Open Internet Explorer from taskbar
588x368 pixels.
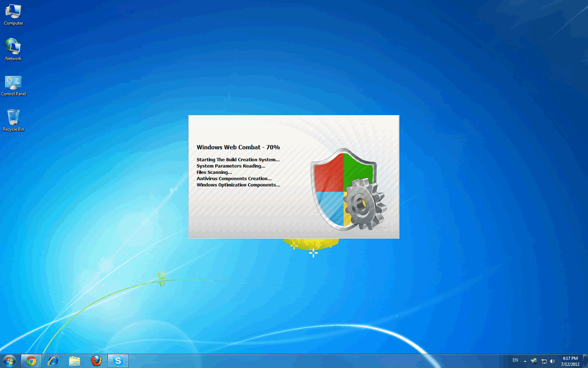click(x=53, y=361)
